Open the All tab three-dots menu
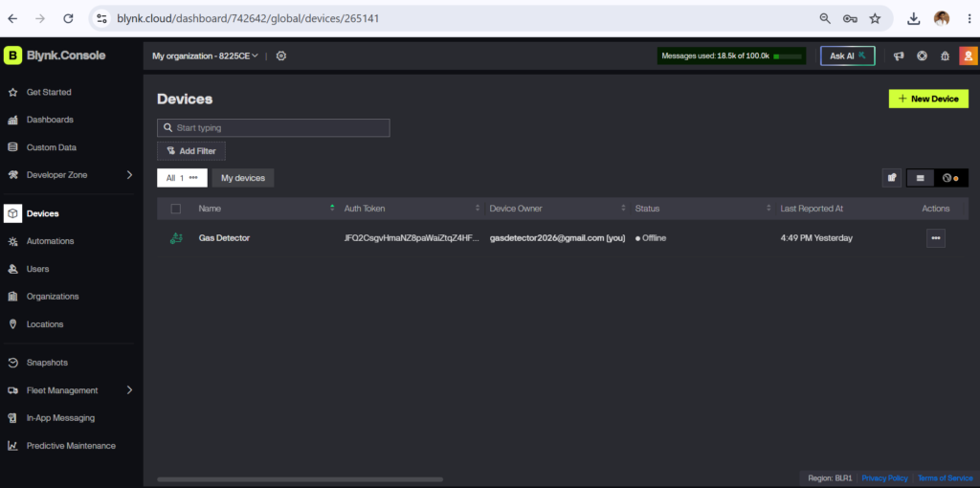Image resolution: width=980 pixels, height=488 pixels. (193, 178)
